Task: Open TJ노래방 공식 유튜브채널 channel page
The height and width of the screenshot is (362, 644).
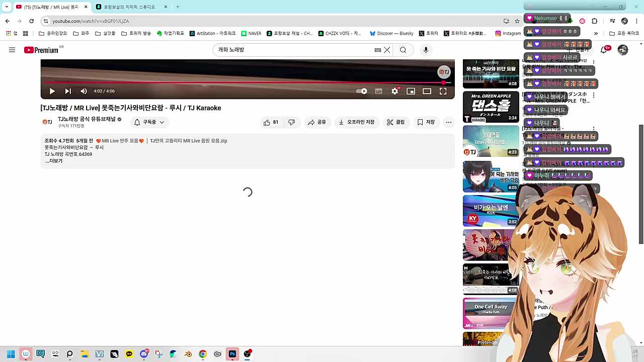Action: (x=87, y=119)
